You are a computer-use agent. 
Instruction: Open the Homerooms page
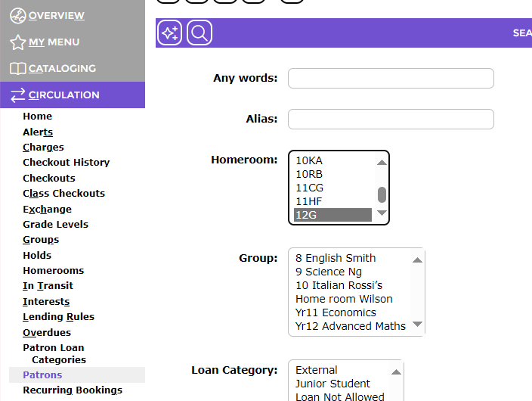coord(53,271)
